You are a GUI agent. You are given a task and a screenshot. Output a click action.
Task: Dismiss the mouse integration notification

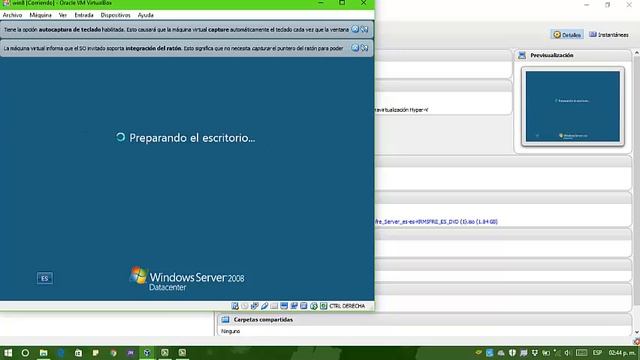(355, 48)
